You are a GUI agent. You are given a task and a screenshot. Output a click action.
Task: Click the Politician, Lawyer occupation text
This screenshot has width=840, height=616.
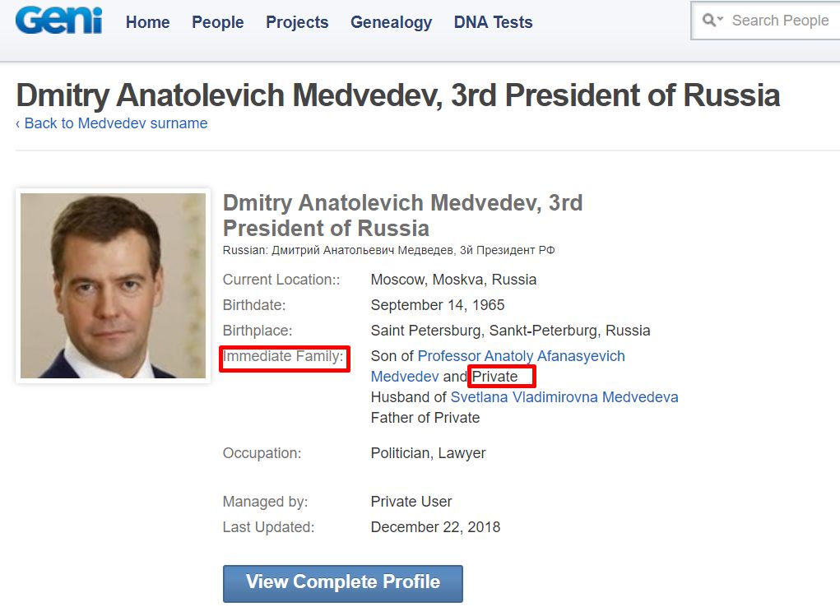tap(428, 453)
